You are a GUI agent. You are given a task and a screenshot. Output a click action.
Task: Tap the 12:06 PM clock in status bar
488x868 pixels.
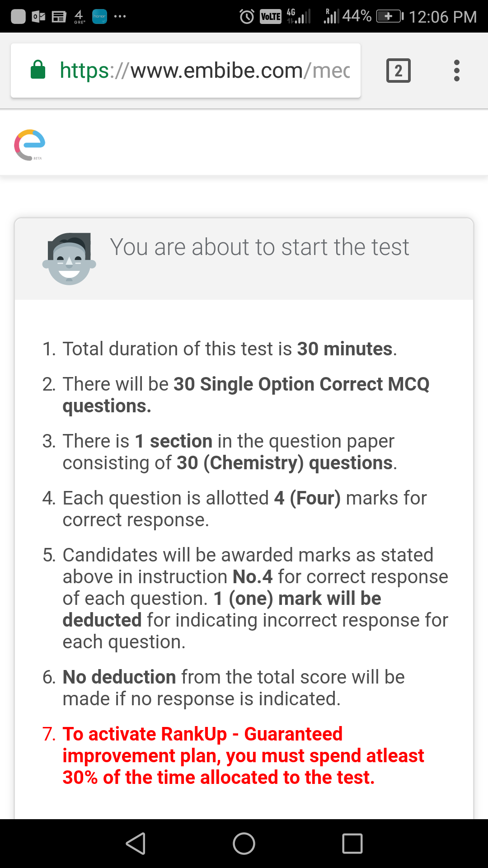point(442,17)
